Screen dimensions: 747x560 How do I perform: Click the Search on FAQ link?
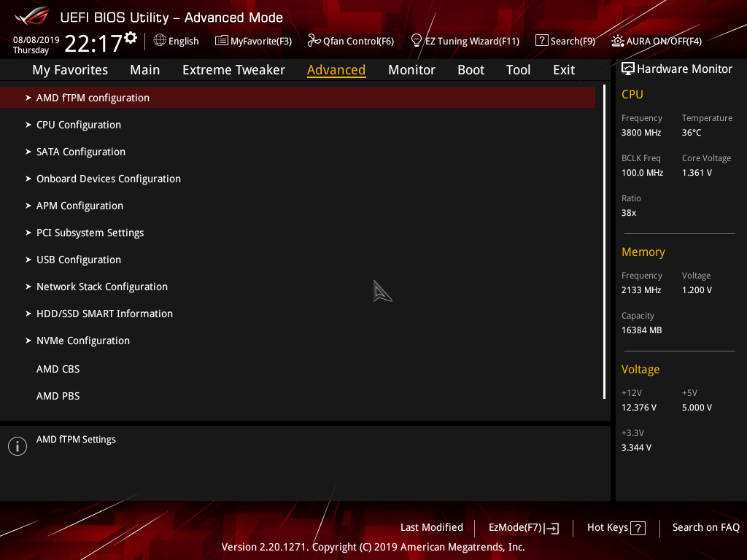705,527
